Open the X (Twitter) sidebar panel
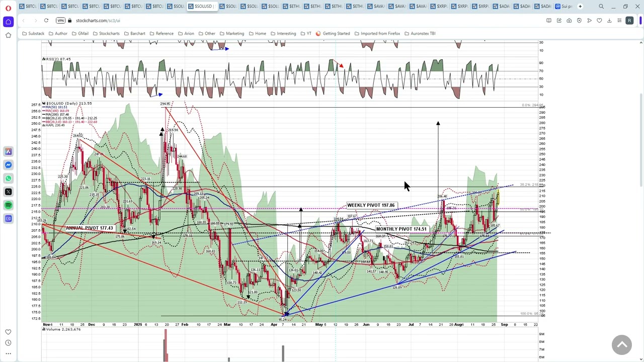644x362 pixels. point(8,192)
